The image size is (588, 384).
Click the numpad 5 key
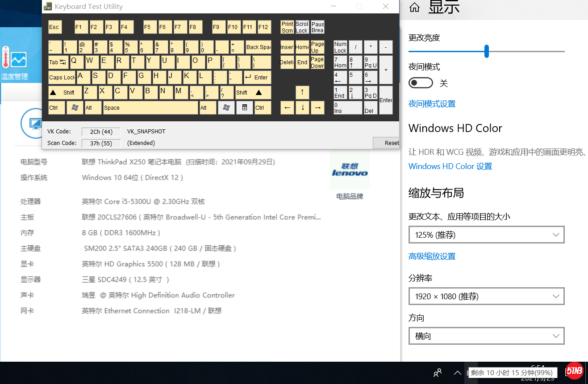(356, 77)
